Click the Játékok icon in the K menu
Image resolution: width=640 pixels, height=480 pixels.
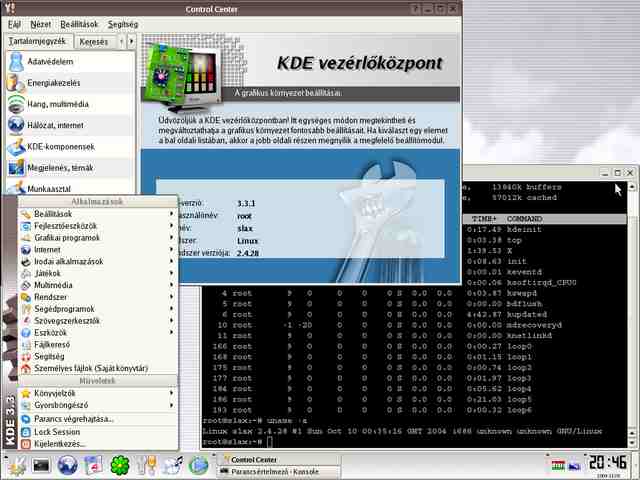[x=26, y=273]
